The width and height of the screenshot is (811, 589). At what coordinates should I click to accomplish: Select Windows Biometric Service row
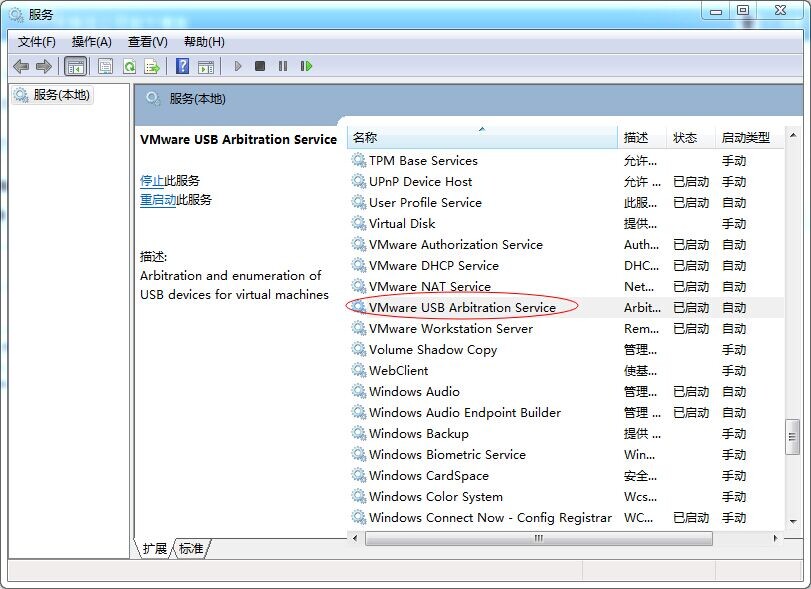point(565,455)
